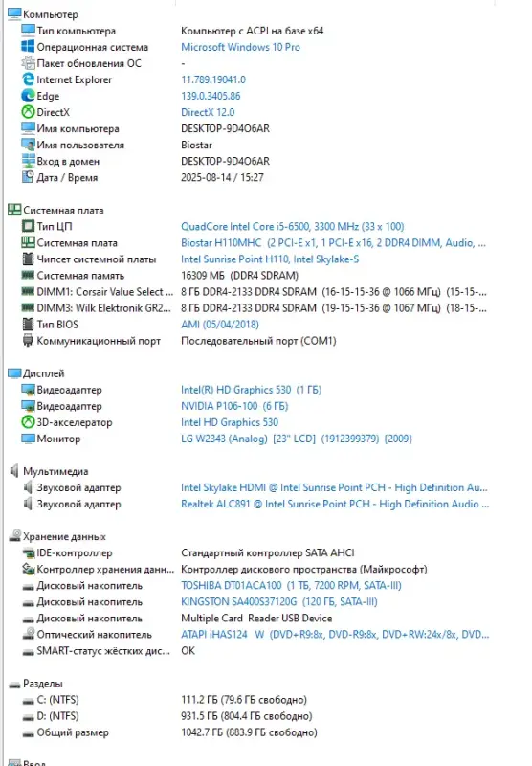532x766 pixels.
Task: Select the 2025-08-14 / 15:27 date value
Action: (x=222, y=177)
